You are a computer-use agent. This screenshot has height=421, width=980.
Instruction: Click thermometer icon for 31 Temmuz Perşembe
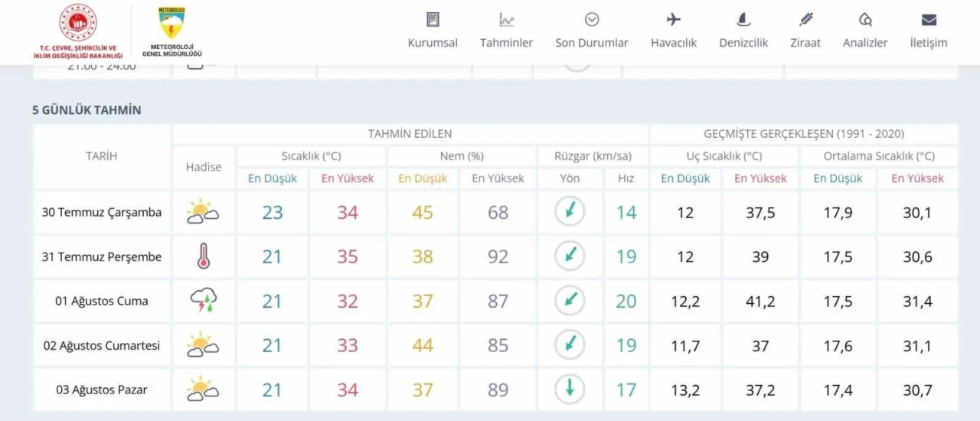(x=203, y=256)
